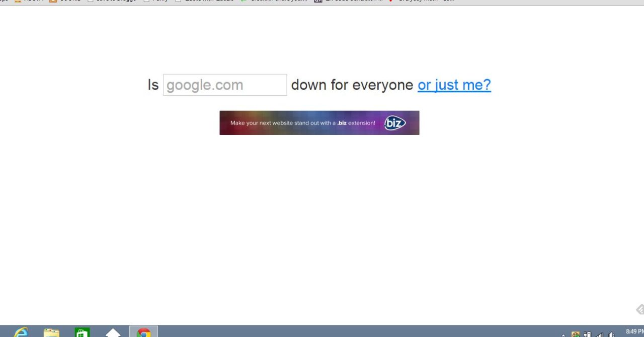Viewport: 644px width, 337px height.
Task: Open the network signal bars icon
Action: [x=599, y=334]
